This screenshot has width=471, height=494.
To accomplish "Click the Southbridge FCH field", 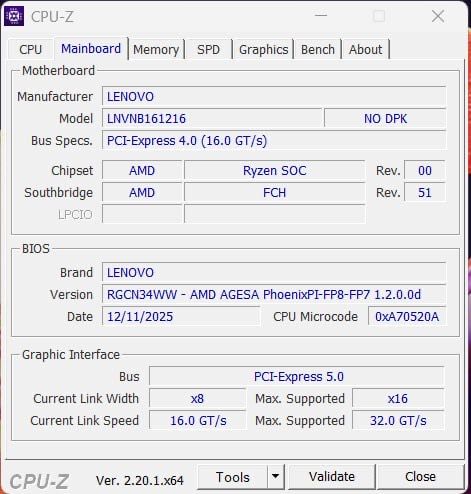I will [x=275, y=193].
